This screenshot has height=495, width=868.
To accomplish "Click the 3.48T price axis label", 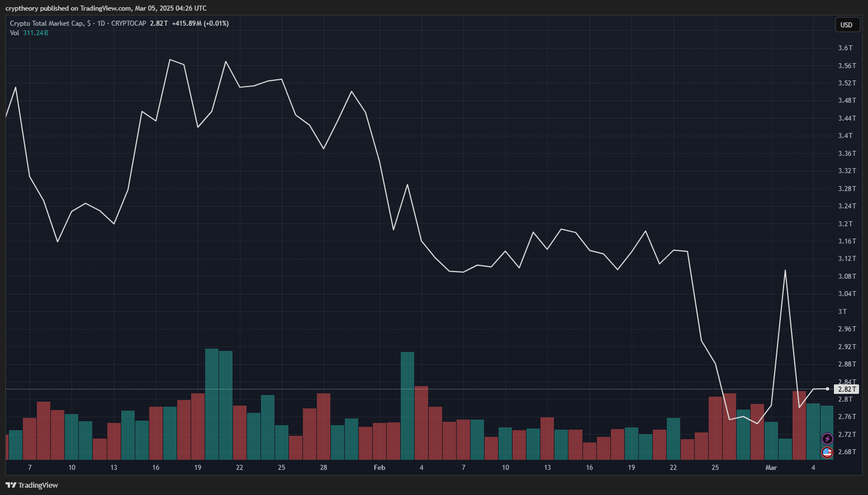I will (847, 101).
